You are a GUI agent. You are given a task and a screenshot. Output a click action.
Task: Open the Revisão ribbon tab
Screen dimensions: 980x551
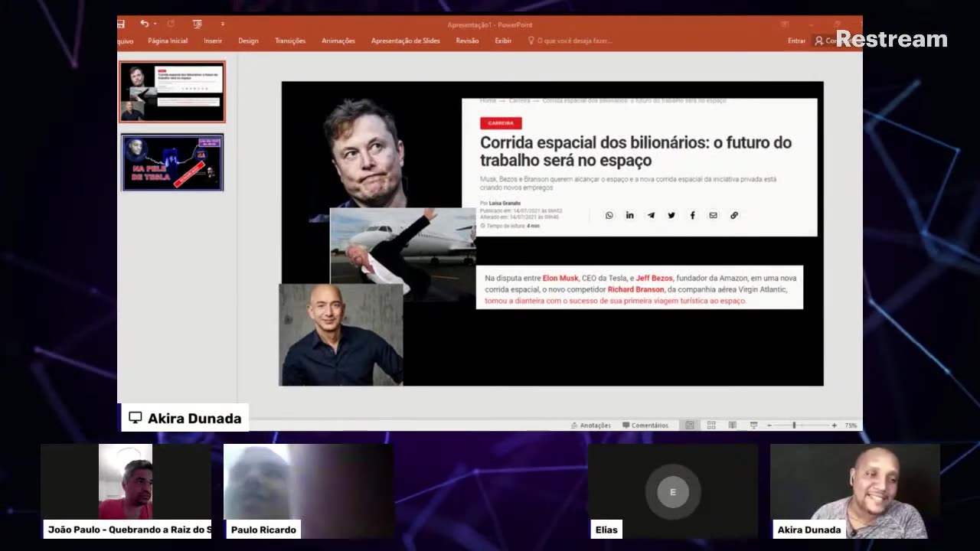467,41
